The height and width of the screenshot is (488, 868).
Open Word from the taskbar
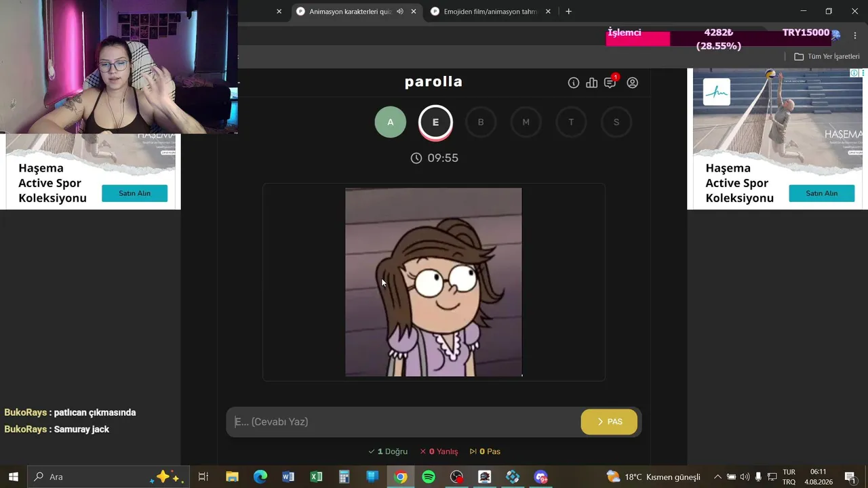point(288,476)
